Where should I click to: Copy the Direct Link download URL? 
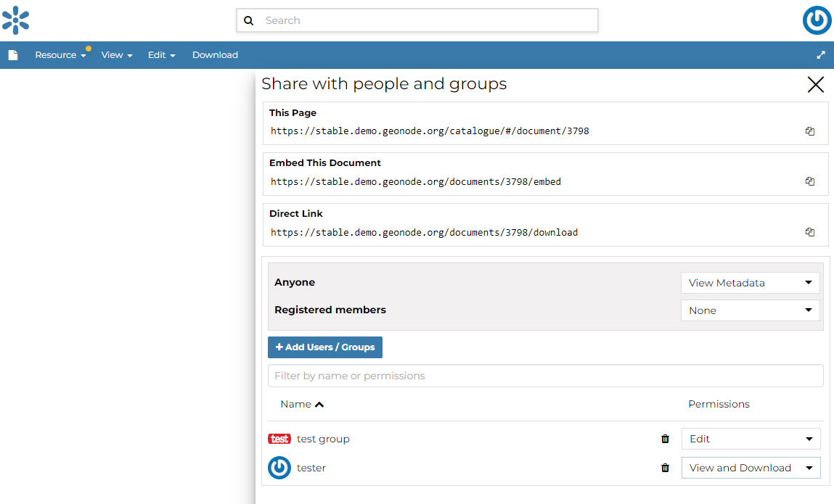coord(809,231)
